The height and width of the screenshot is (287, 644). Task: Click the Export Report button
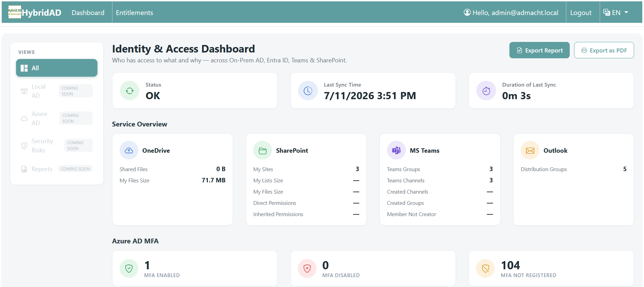539,50
